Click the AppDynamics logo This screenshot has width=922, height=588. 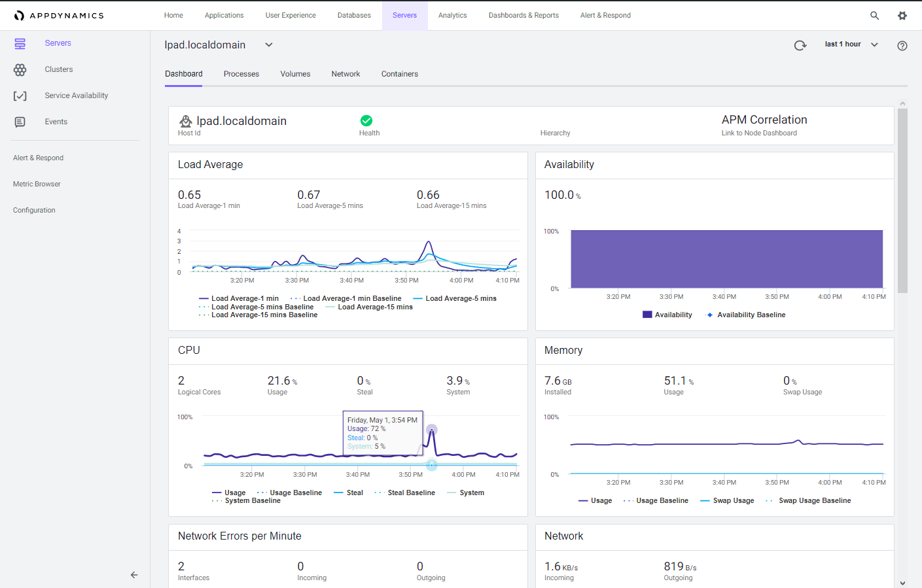pos(59,16)
